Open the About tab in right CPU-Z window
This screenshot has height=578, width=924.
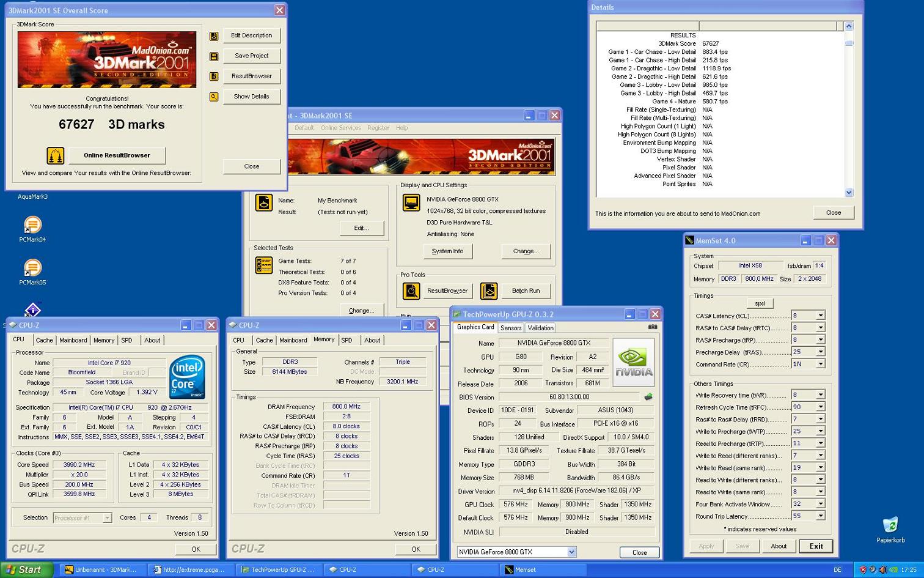coord(372,340)
